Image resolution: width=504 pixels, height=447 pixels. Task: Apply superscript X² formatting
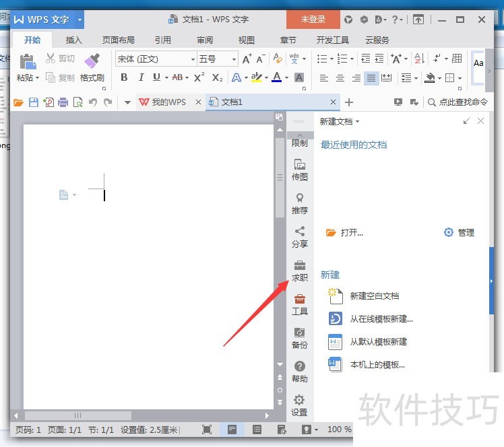click(199, 77)
